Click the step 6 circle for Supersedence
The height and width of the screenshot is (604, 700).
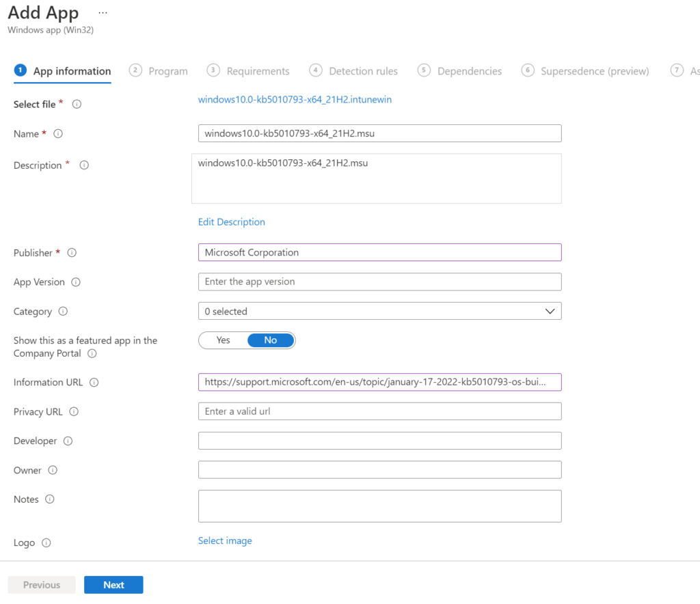click(x=528, y=70)
